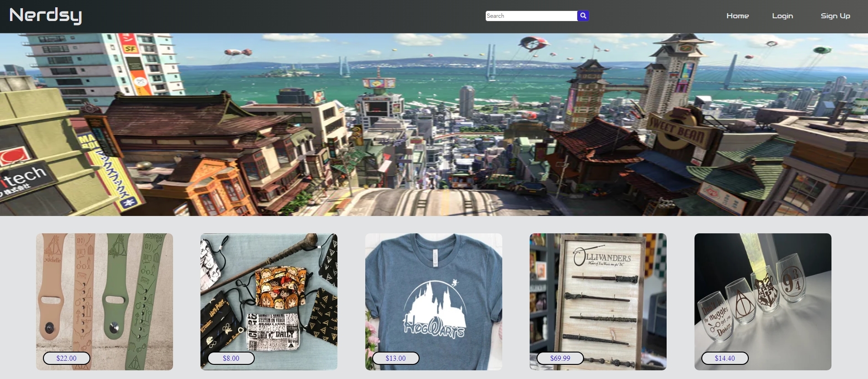Open the Ollivanders wand display product image
This screenshot has height=379, width=868.
[x=598, y=301]
